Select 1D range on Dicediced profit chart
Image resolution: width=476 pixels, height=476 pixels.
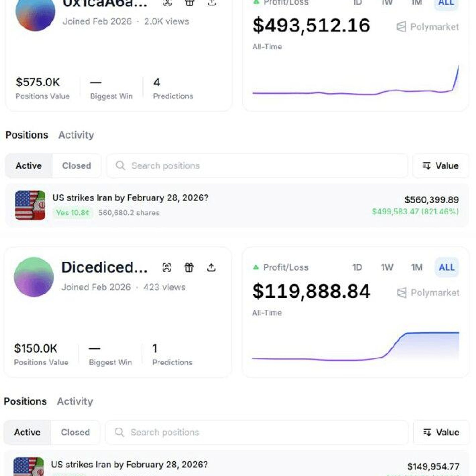[357, 267]
